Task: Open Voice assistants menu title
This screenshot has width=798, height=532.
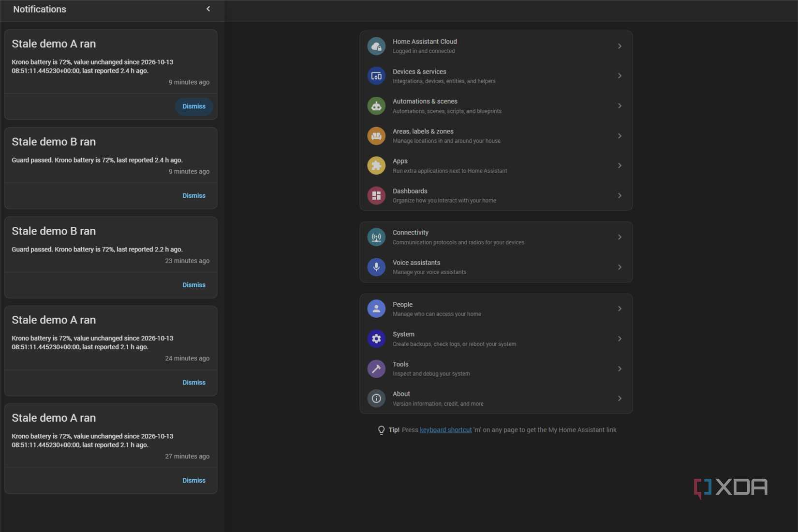Action: pyautogui.click(x=416, y=263)
